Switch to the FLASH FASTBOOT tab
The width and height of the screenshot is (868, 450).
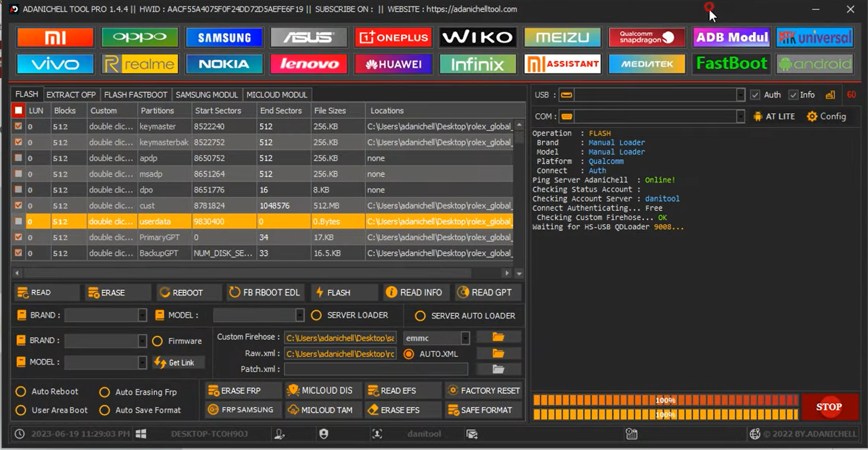(136, 95)
